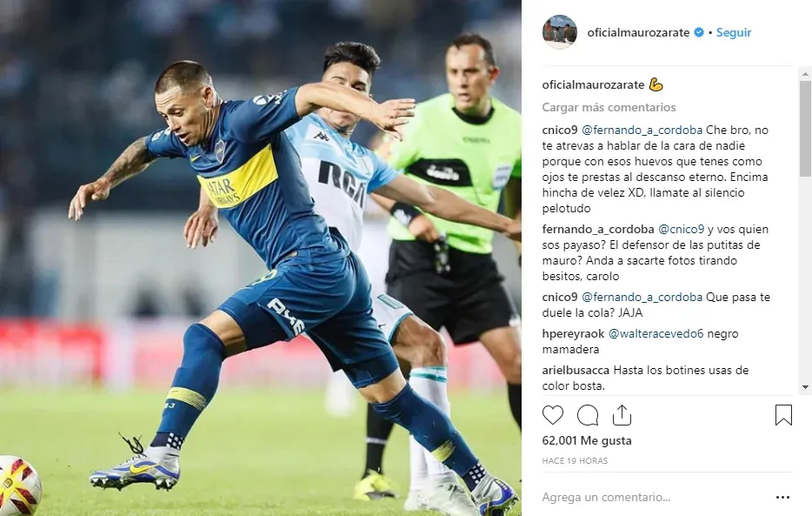Open hpereyraok commenter profile
Image resolution: width=812 pixels, height=516 pixels.
tap(573, 333)
